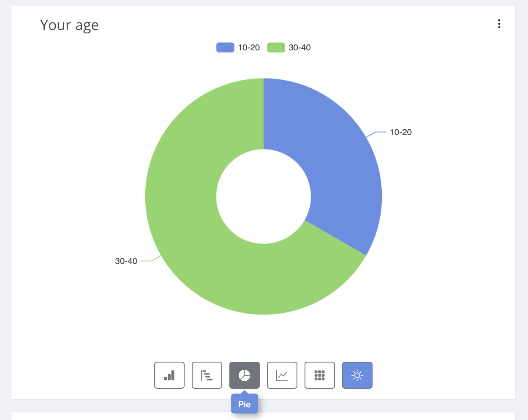Click the blue leader line for 10-20 callout
The width and height of the screenshot is (528, 420).
click(379, 132)
